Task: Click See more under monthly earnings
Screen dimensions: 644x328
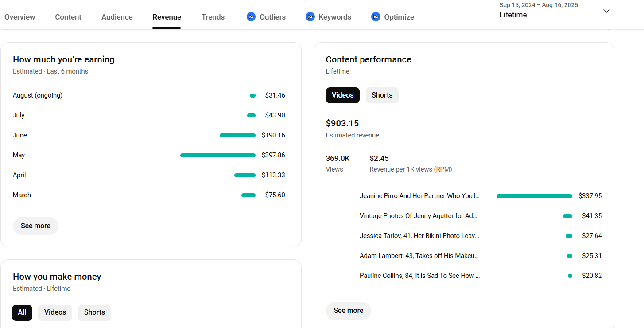Action: coord(35,226)
